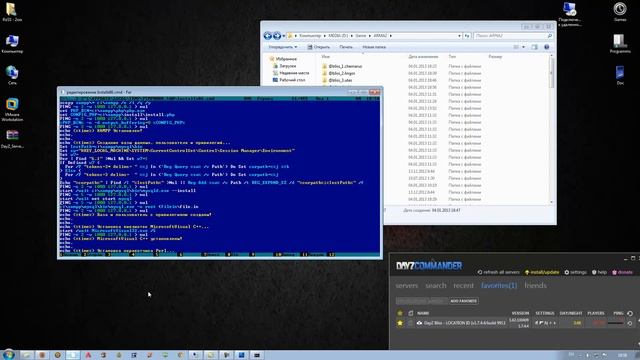Click the MEDIA (D:) breadcrumb segment
Viewport: 640px width, 360px height.
coord(338,36)
